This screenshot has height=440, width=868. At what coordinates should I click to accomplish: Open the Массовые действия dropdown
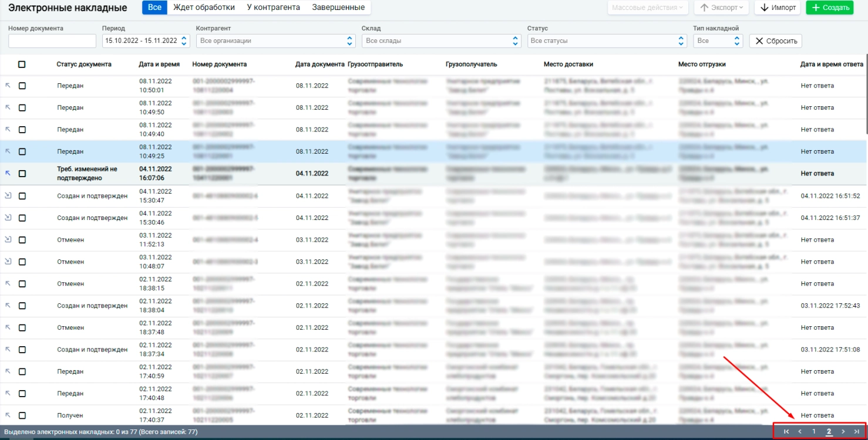648,8
